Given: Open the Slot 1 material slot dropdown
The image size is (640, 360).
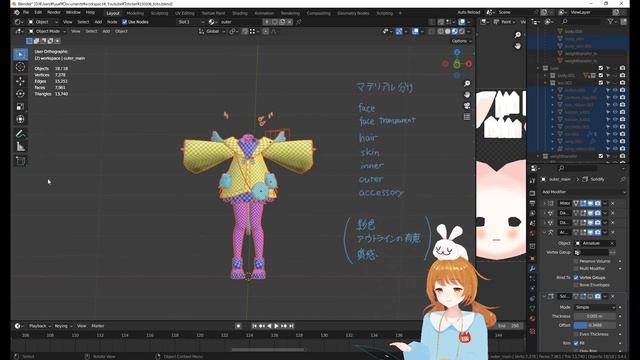Looking at the screenshot, I should 191,22.
